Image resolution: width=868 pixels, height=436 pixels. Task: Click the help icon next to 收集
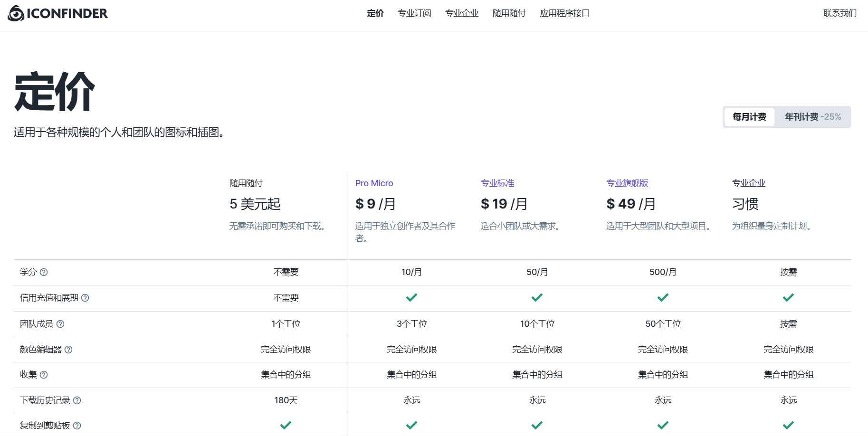[44, 375]
